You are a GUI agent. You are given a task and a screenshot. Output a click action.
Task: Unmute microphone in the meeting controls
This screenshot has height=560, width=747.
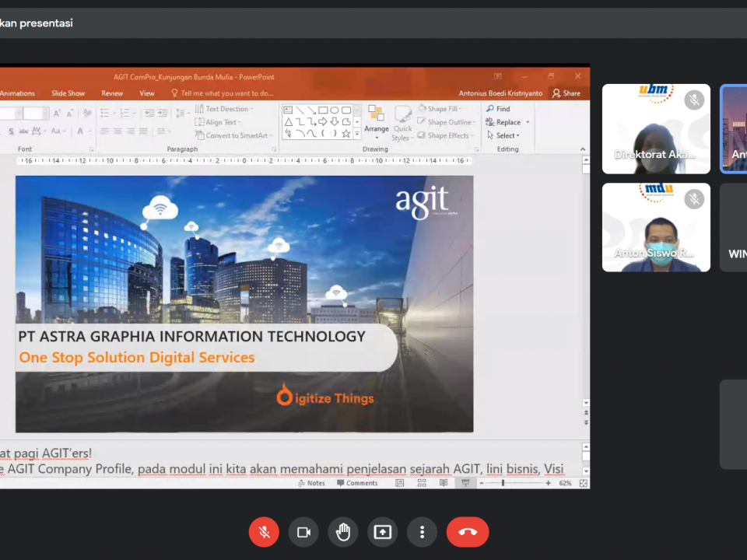point(264,532)
